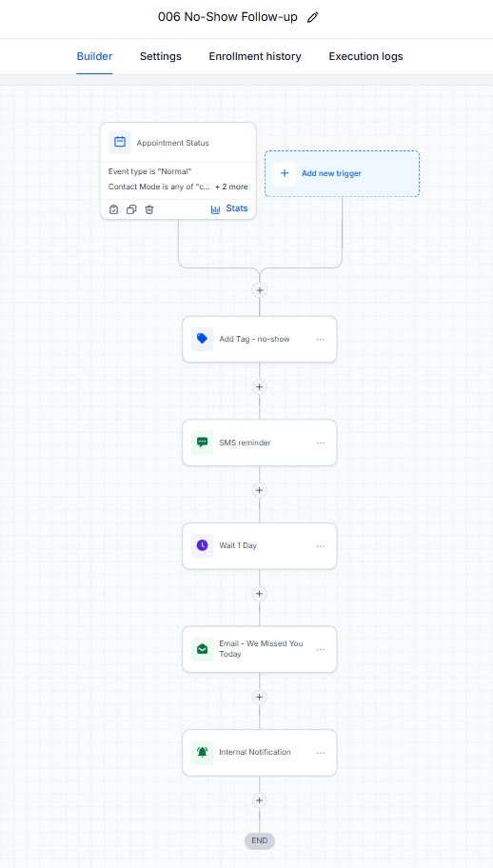The width and height of the screenshot is (493, 868).
Task: Open options menu for Email step
Action: coord(321,649)
